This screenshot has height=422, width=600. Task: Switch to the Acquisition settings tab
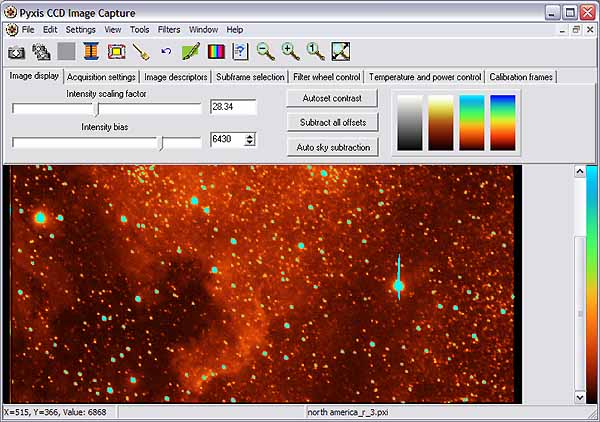click(101, 77)
